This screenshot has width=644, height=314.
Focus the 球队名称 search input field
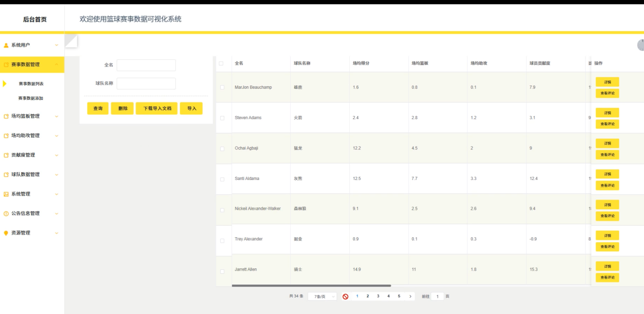click(x=146, y=83)
